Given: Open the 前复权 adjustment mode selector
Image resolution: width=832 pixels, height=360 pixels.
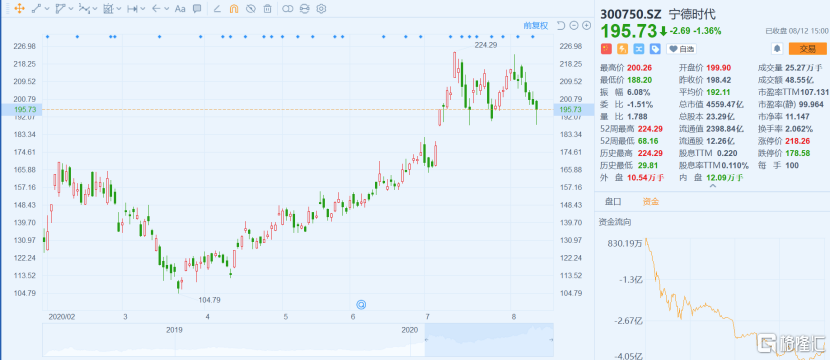Looking at the screenshot, I should (x=535, y=25).
